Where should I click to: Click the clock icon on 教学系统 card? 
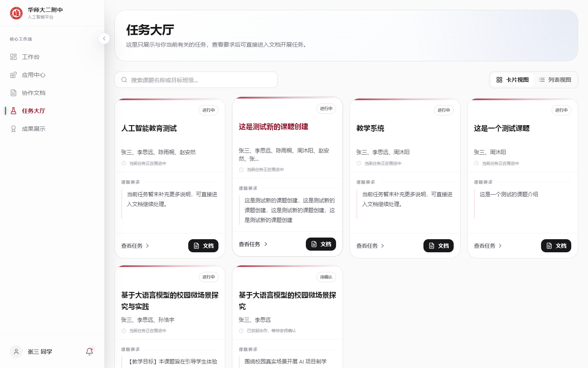coord(359,163)
